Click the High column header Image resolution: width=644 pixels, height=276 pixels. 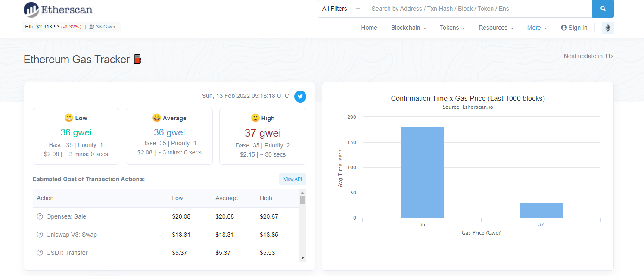[266, 198]
